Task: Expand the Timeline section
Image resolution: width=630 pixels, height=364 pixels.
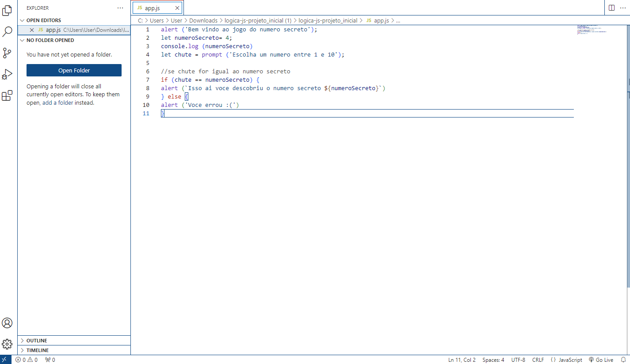Action: click(x=74, y=350)
